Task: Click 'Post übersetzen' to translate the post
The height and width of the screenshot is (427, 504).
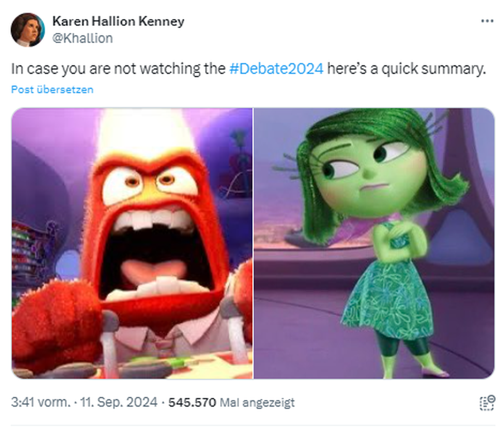Action: pos(52,89)
